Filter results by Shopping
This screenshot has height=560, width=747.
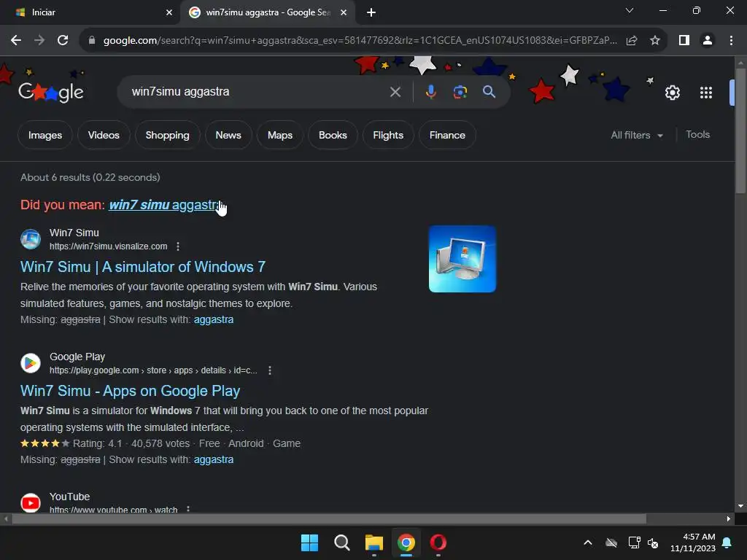(167, 135)
